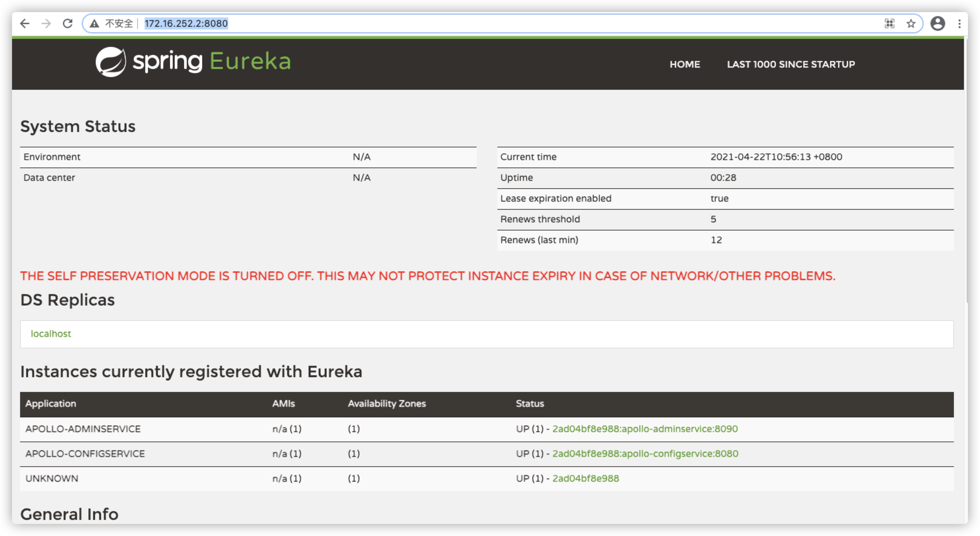Click the Current time value 2021-04-22T10:56:13
Image resolution: width=980 pixels, height=536 pixels.
tap(776, 157)
